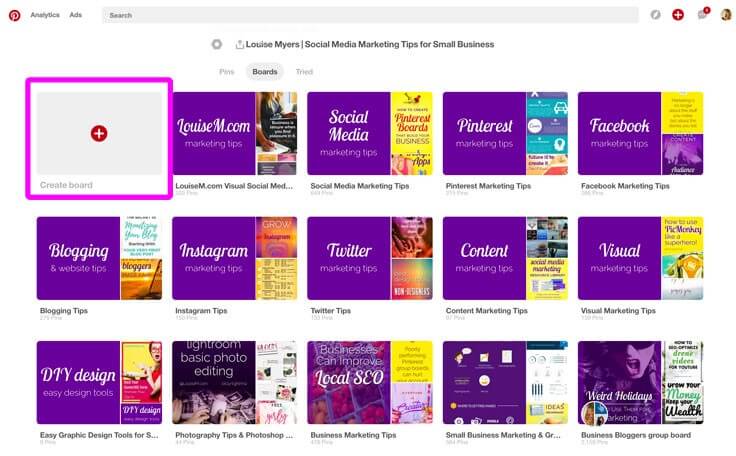Click the Search input field
736x456 pixels.
(370, 15)
